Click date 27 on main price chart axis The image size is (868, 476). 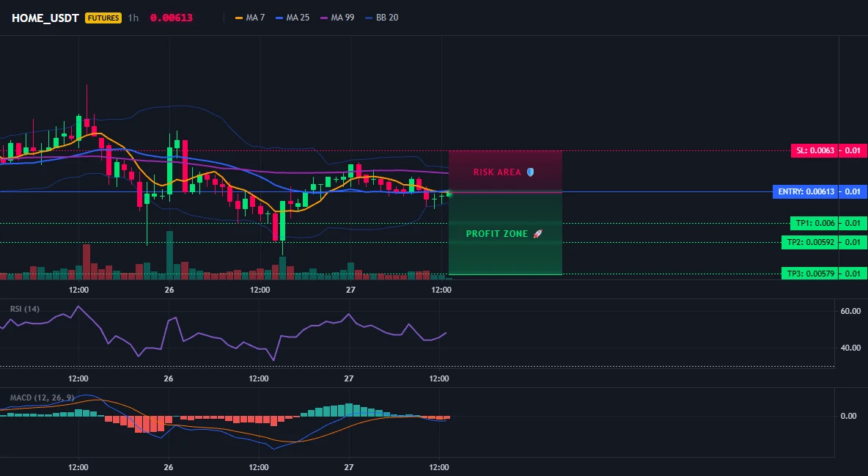pyautogui.click(x=350, y=290)
